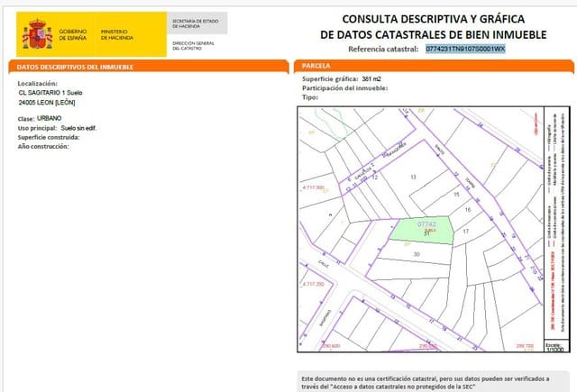Click the red coordinate label "290.700"
Image resolution: width=577 pixels, height=392 pixels.
click(525, 346)
